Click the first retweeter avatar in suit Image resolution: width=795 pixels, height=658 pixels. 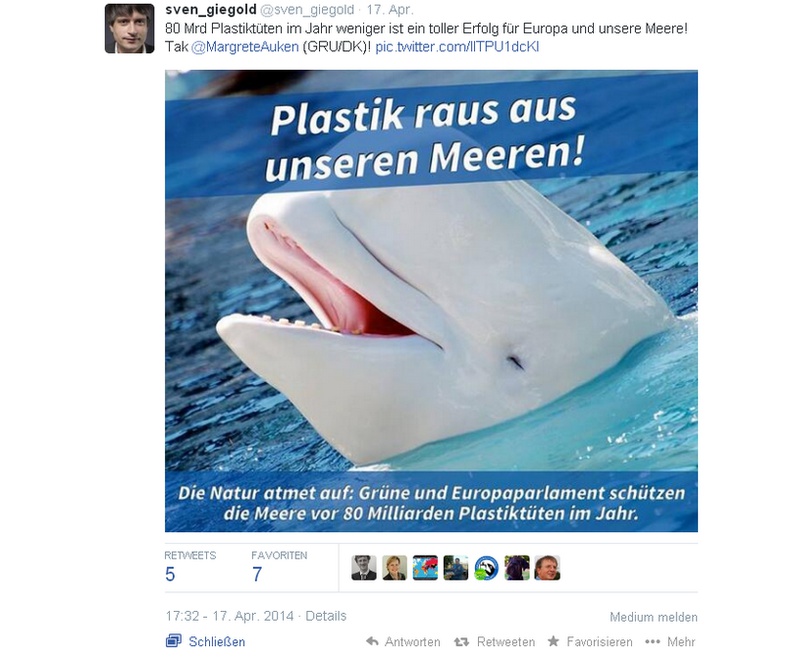point(364,567)
